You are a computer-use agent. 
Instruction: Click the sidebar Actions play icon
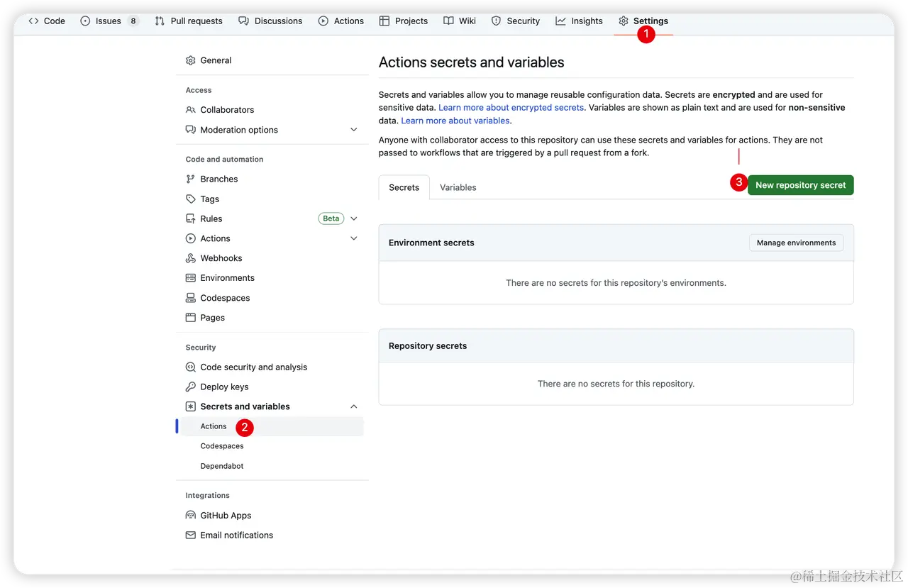point(190,238)
